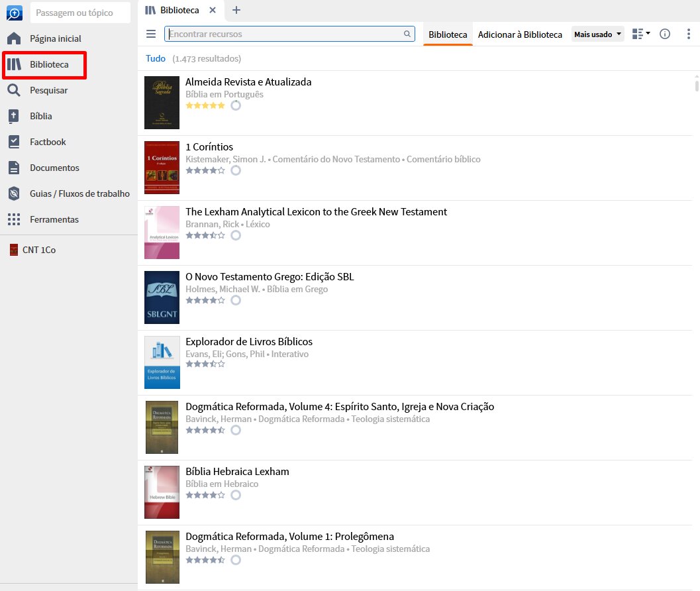Click the Lexham Analytical Lexicon cover

162,233
